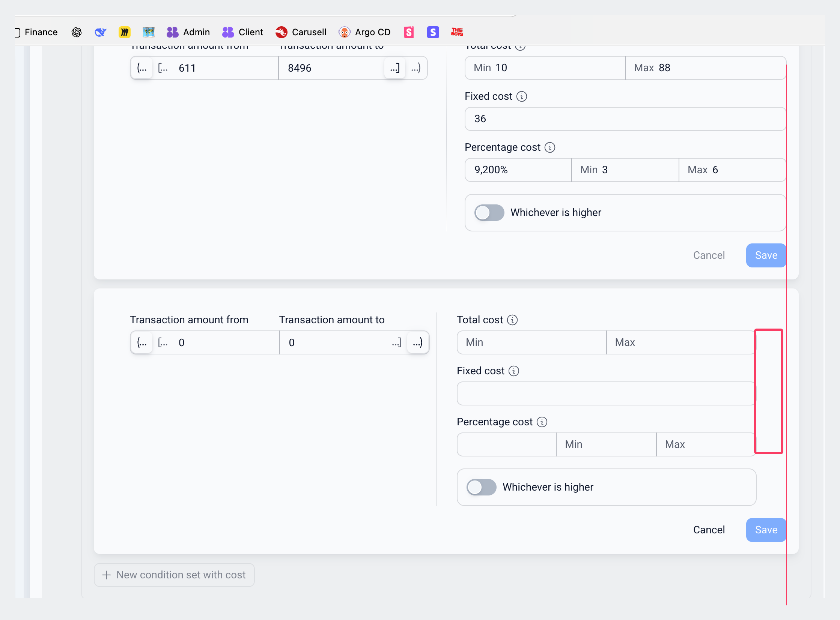Fill empty Percentage cost Max field

pos(706,445)
